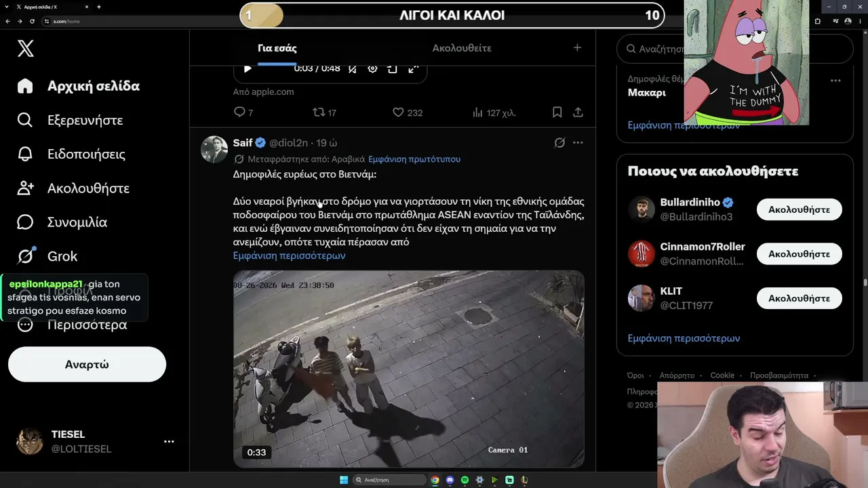Follow Cinnamon7Roller

coord(800,254)
